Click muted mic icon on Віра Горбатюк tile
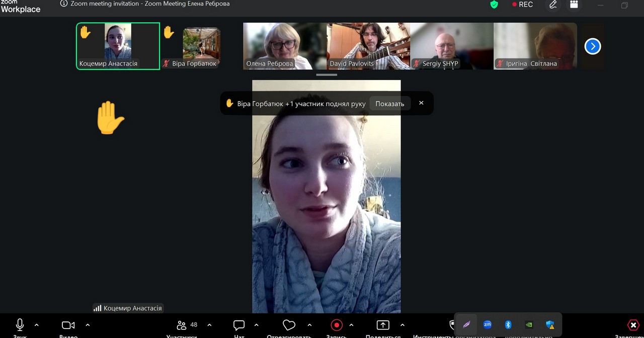 (166, 64)
